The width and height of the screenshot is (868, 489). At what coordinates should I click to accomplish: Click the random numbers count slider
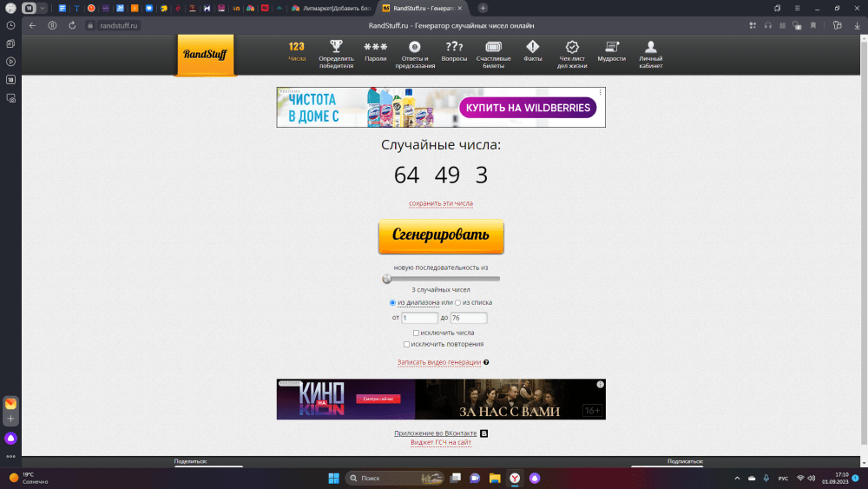point(443,279)
